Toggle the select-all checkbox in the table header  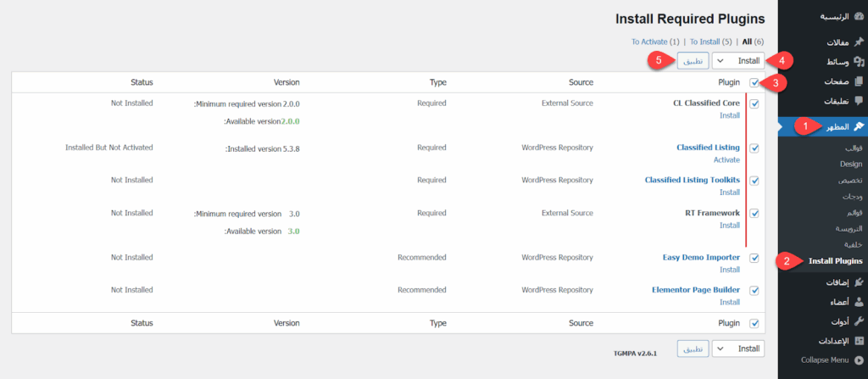[x=754, y=82]
